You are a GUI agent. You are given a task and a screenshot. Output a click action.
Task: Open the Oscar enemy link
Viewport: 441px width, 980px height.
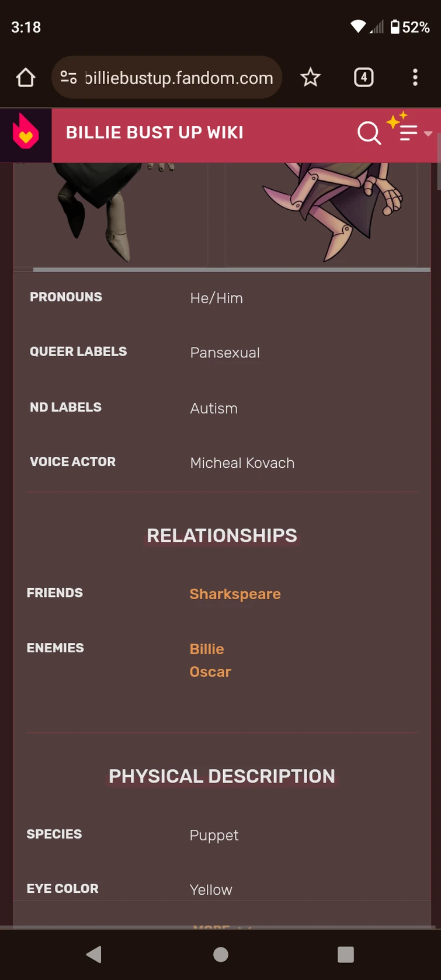click(210, 671)
